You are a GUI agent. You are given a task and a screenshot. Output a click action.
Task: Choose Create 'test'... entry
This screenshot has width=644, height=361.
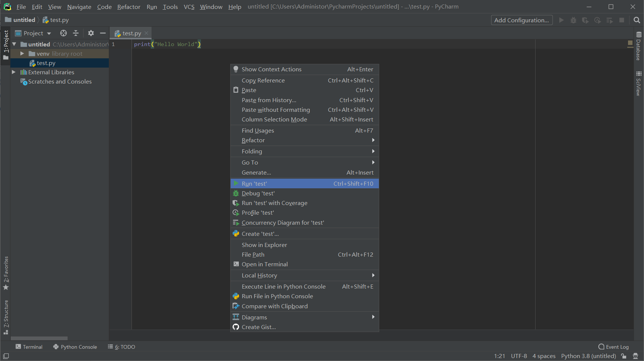pyautogui.click(x=305, y=234)
